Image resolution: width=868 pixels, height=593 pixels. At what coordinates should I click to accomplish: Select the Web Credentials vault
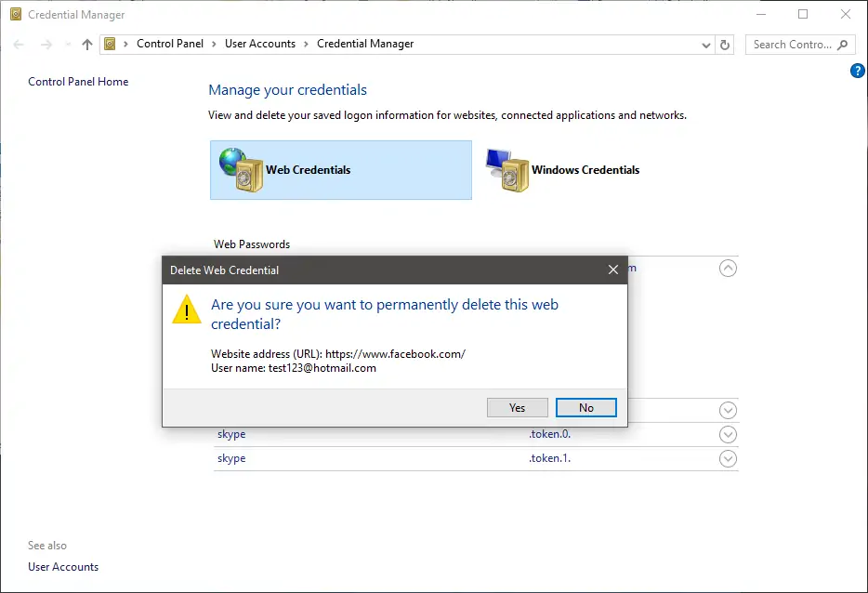pos(341,170)
